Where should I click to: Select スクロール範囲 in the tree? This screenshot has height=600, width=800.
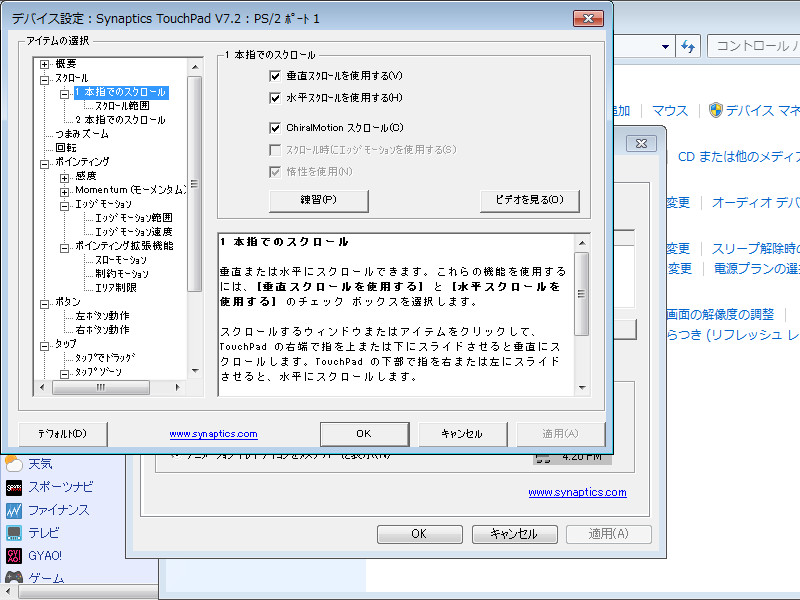click(122, 106)
